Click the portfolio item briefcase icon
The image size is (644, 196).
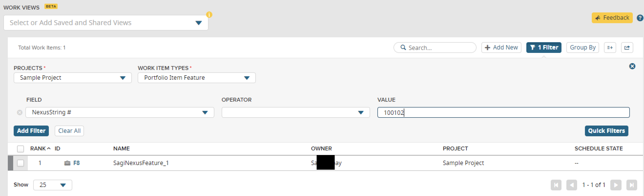pyautogui.click(x=67, y=163)
